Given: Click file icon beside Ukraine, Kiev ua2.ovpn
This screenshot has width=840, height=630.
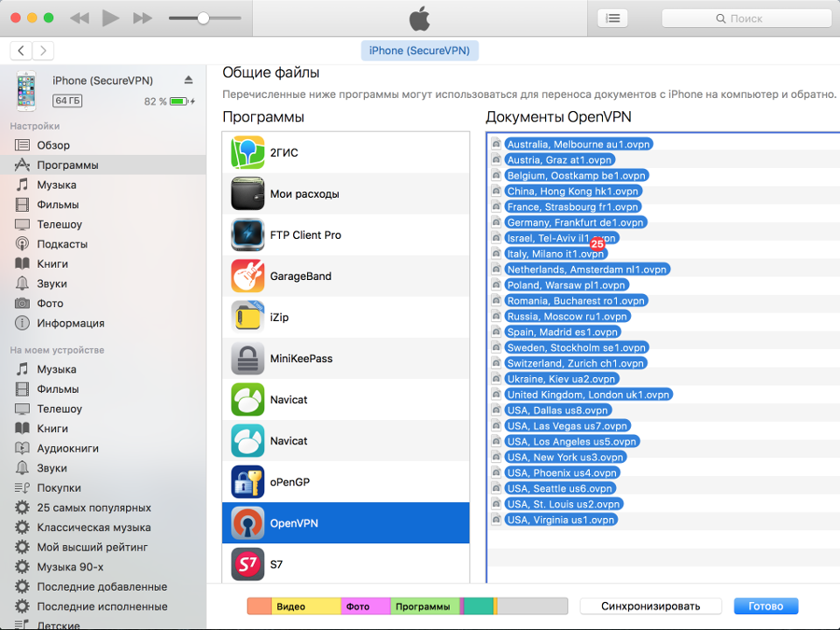Looking at the screenshot, I should pyautogui.click(x=497, y=379).
